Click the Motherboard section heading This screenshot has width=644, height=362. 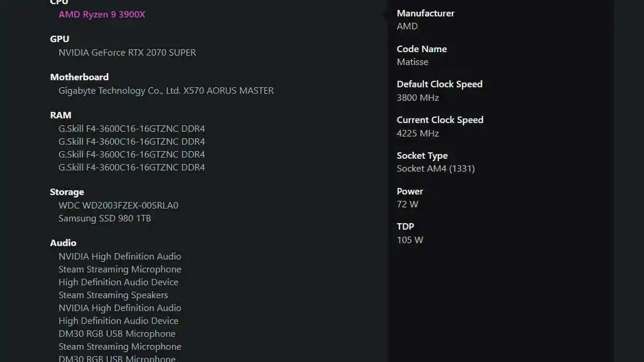(x=79, y=77)
